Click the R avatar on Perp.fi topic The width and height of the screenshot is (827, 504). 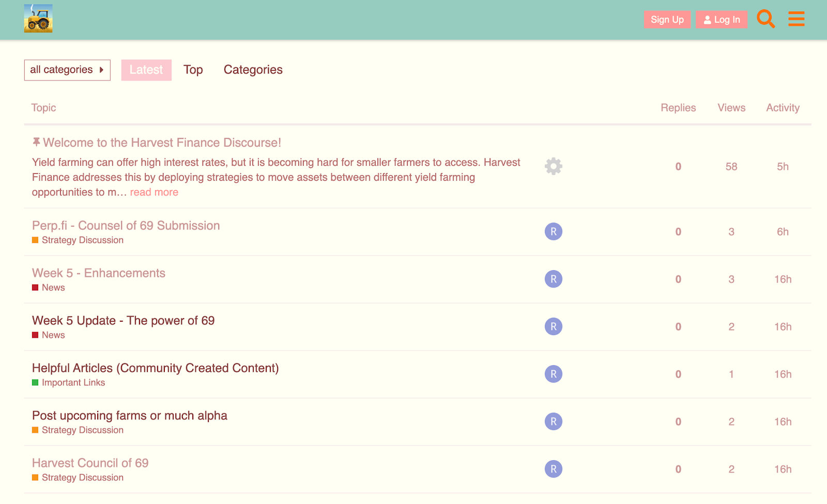click(x=554, y=231)
